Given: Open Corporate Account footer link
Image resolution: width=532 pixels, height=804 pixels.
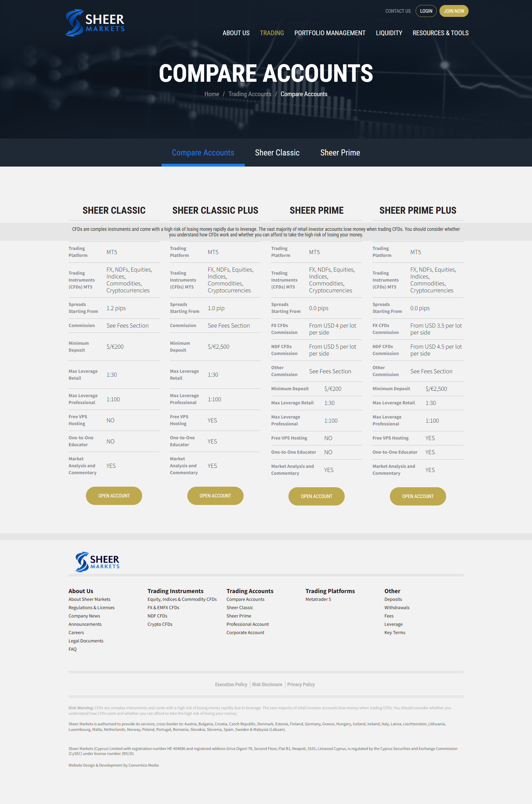Looking at the screenshot, I should tap(245, 633).
